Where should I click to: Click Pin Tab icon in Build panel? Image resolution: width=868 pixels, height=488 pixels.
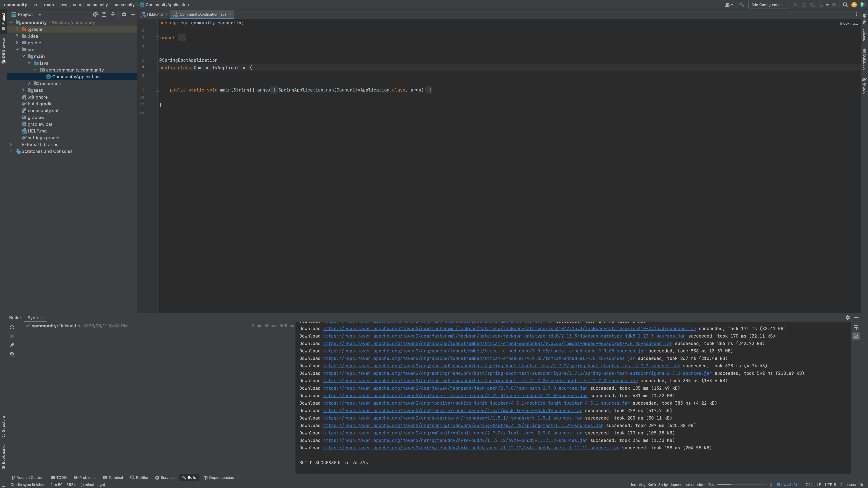coord(12,345)
